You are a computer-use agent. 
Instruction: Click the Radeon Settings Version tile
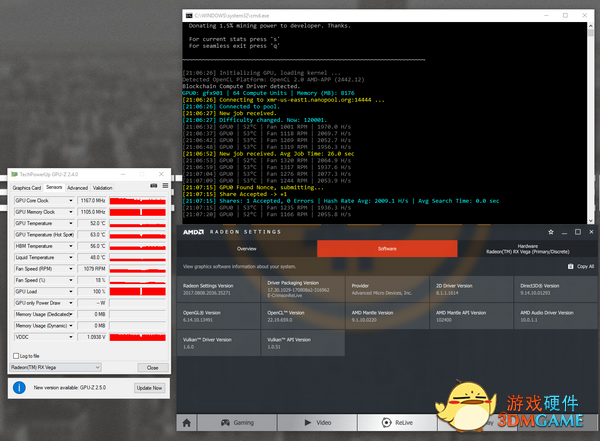tap(218, 289)
